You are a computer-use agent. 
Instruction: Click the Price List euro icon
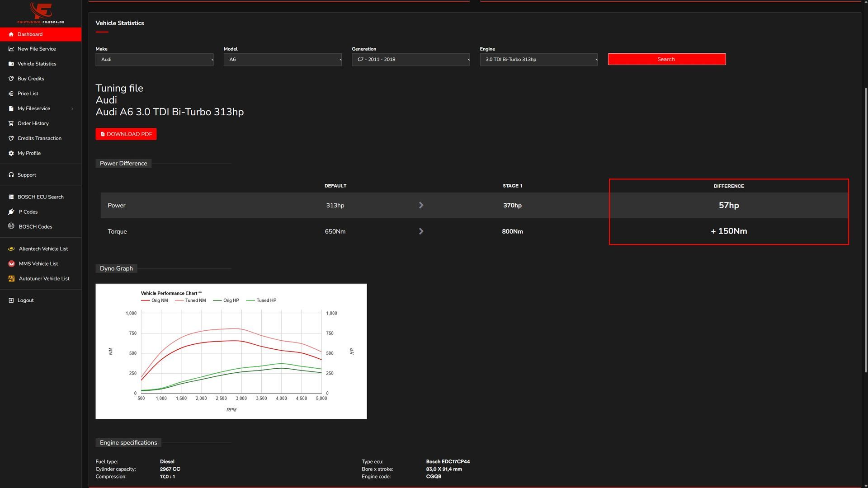11,94
